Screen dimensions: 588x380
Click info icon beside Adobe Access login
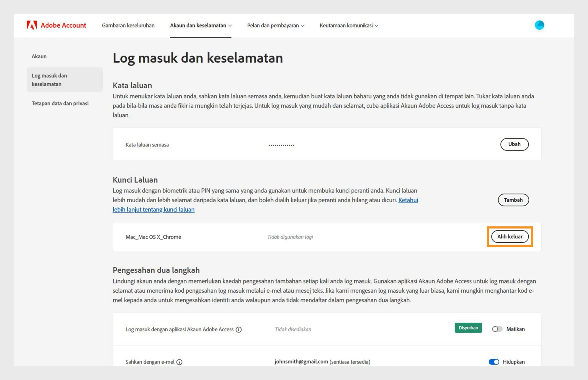(x=239, y=329)
